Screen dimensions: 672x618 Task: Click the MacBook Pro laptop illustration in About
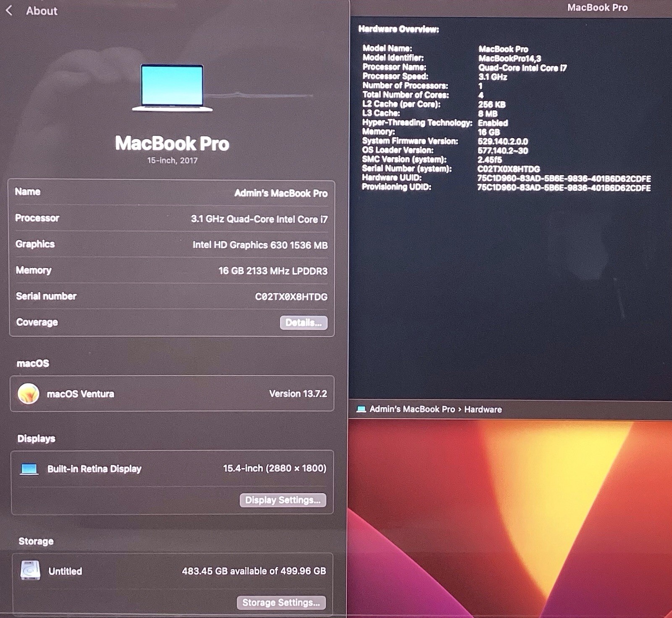point(172,88)
